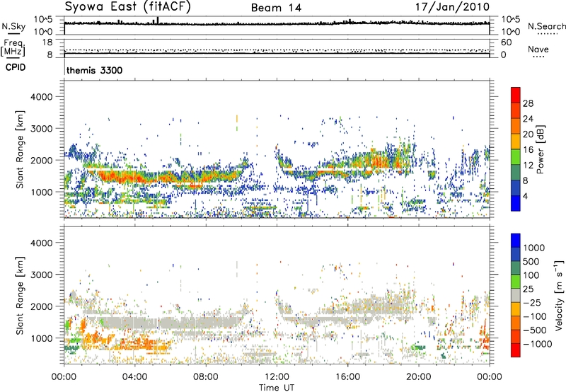Click the "Slant Range [km]" label of power panel
The image size is (566, 392).
[x=20, y=149]
